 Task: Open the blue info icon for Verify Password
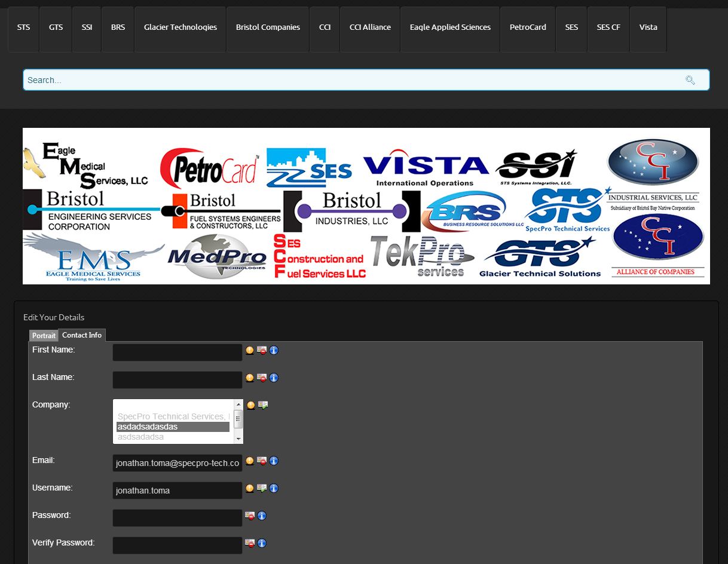tap(262, 543)
